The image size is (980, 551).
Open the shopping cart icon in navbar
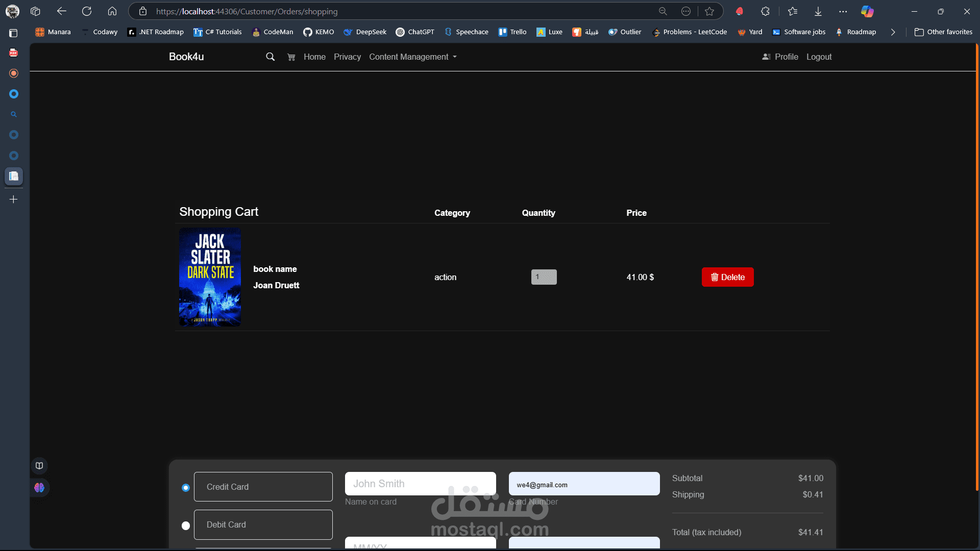coord(291,57)
